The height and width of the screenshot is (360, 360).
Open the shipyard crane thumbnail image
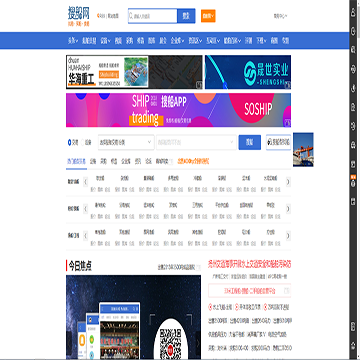[303, 150]
